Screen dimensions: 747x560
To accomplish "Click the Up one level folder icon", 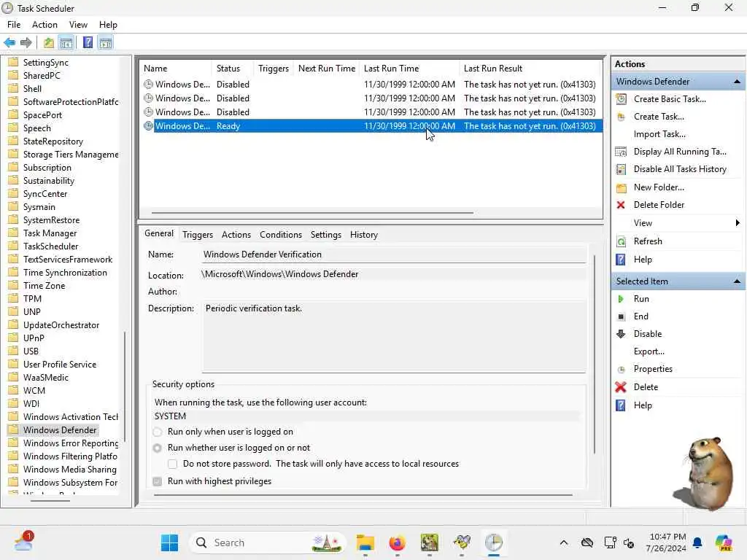I will click(49, 43).
